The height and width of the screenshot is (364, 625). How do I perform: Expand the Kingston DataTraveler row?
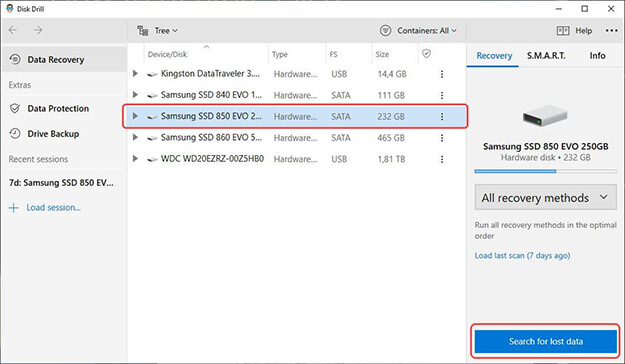click(x=135, y=73)
